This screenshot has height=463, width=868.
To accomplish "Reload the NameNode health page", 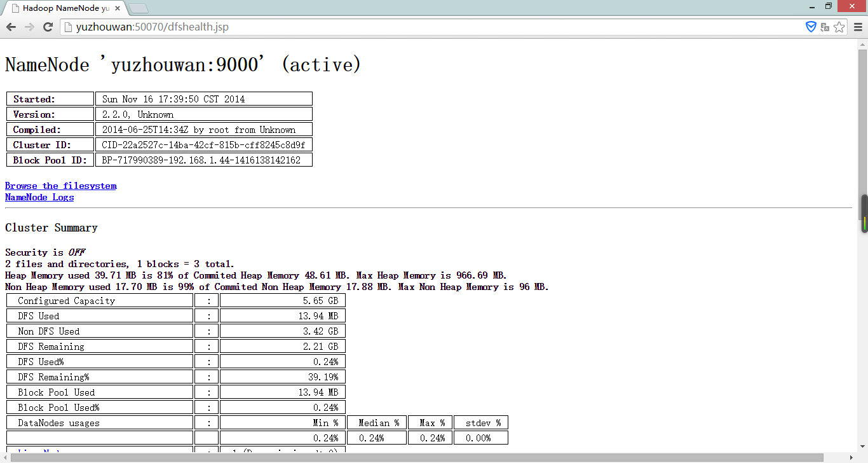I will [x=48, y=27].
